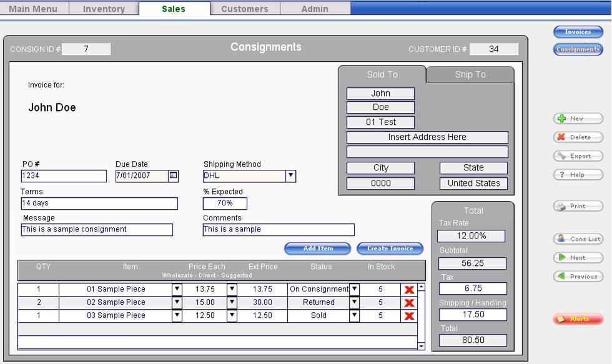
Task: Expand price dropdown for 15.00 row
Action: pyautogui.click(x=232, y=302)
